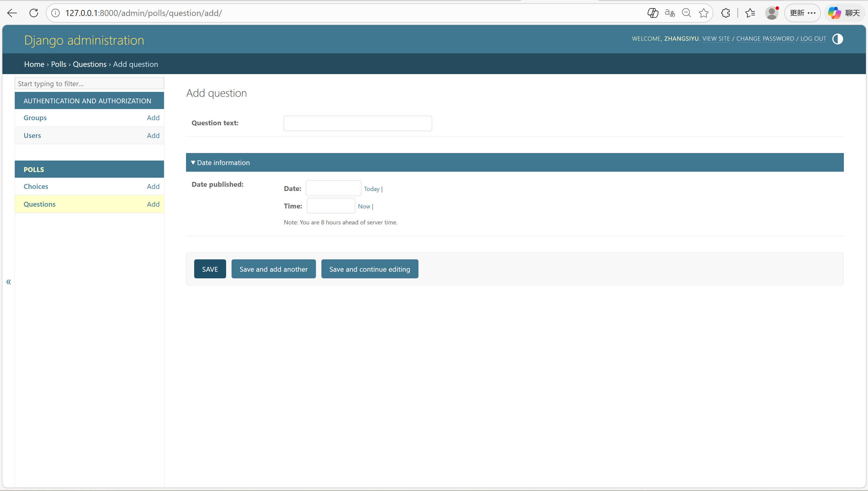Click the site info icon in the address bar
This screenshot has width=868, height=491.
pos(55,13)
